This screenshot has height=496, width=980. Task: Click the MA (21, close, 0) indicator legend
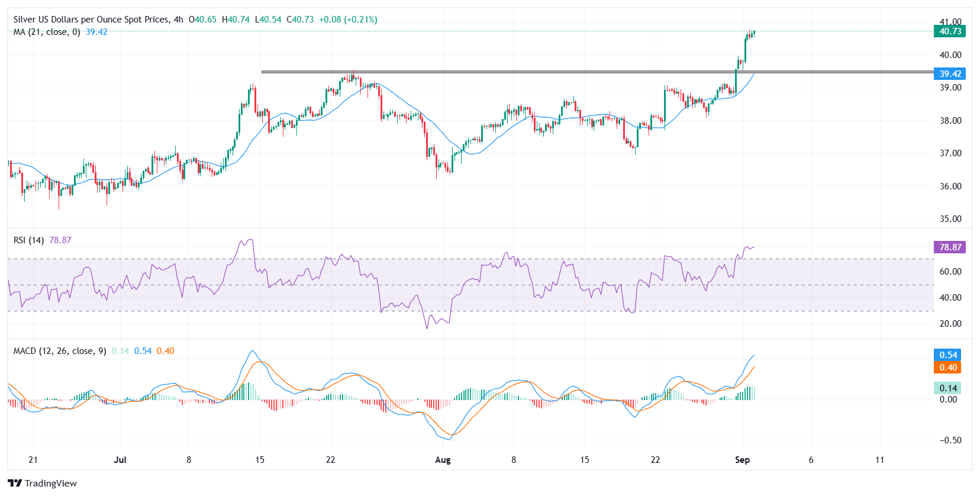47,32
